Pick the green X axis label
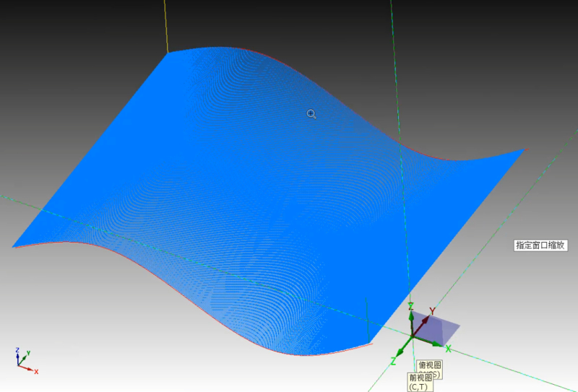 (x=448, y=349)
